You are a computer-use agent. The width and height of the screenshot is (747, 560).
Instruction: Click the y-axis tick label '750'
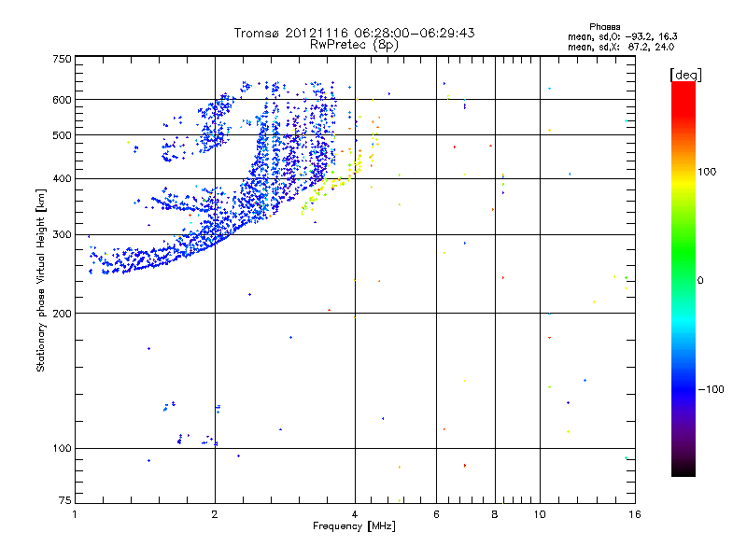coord(62,59)
